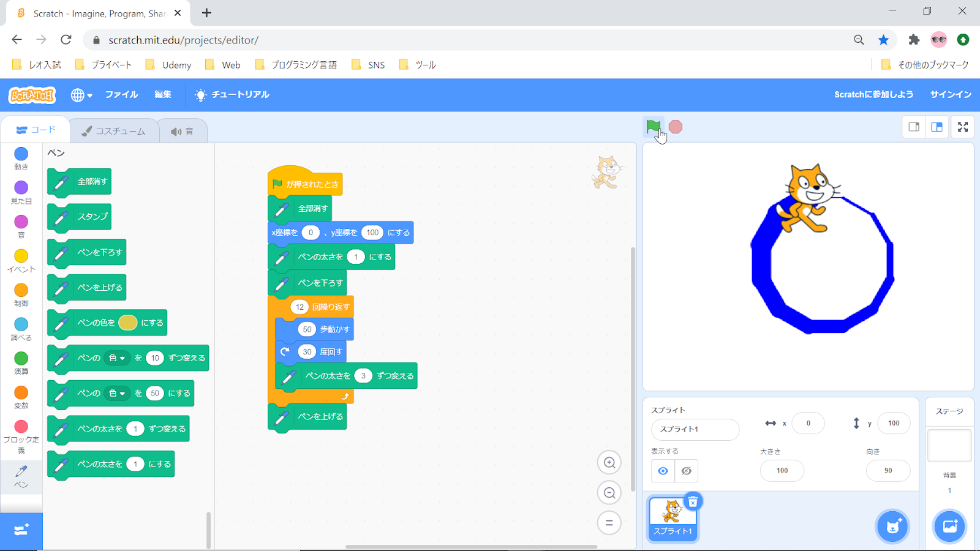Enter full screen stage mode
This screenshot has height=551, width=980.
coord(963,127)
